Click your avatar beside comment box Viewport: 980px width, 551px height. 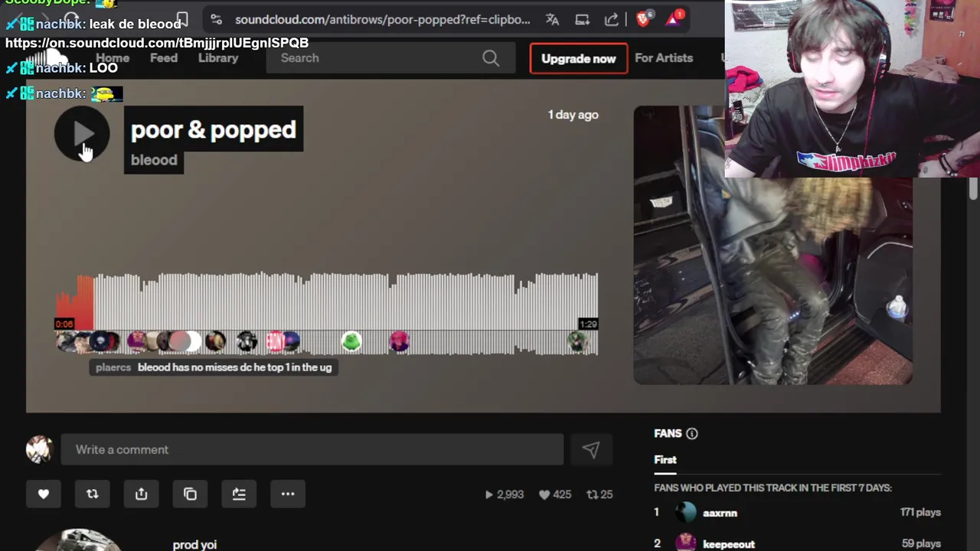coord(39,450)
